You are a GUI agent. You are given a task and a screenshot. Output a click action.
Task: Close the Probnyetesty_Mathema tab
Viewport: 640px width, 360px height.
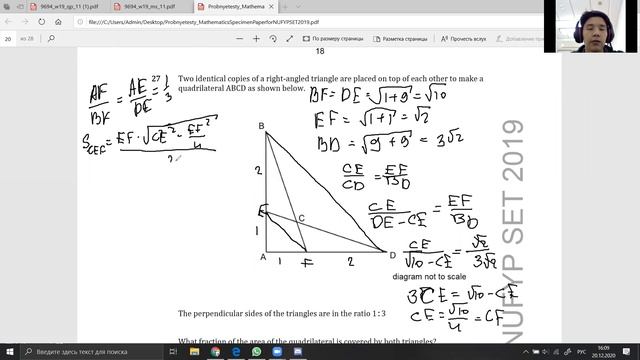(271, 7)
